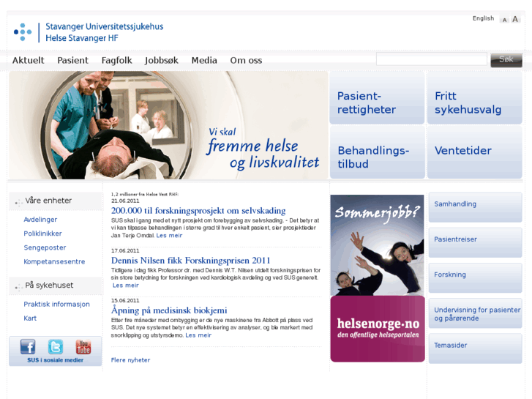The width and height of the screenshot is (532, 399).
Task: Increase font size with large A
Action: pos(515,19)
